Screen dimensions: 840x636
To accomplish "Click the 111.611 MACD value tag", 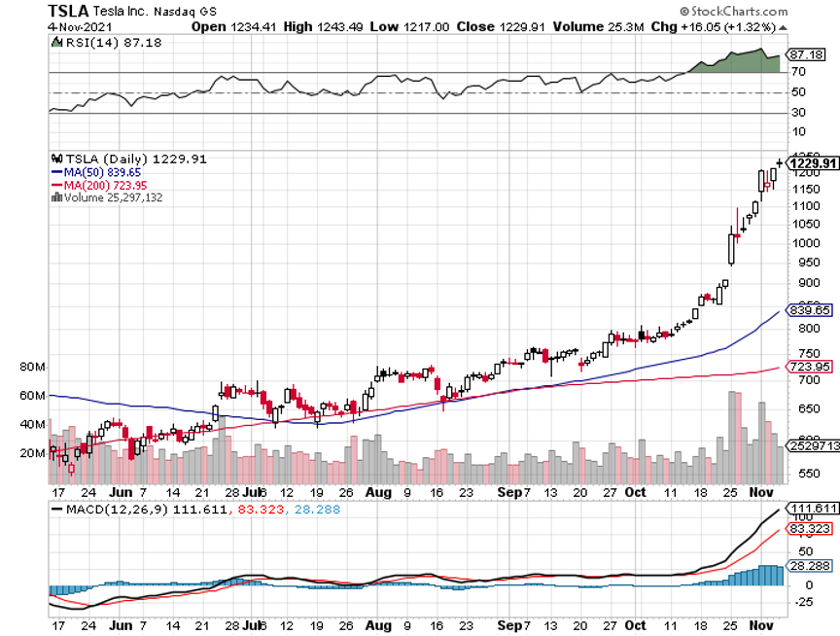I will [812, 508].
